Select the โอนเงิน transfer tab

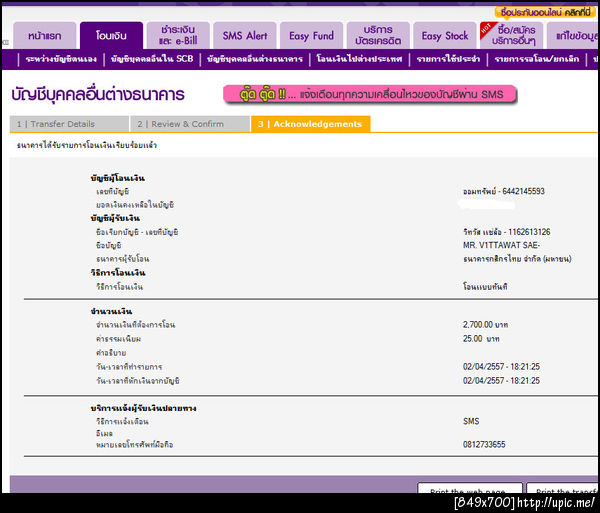click(111, 36)
